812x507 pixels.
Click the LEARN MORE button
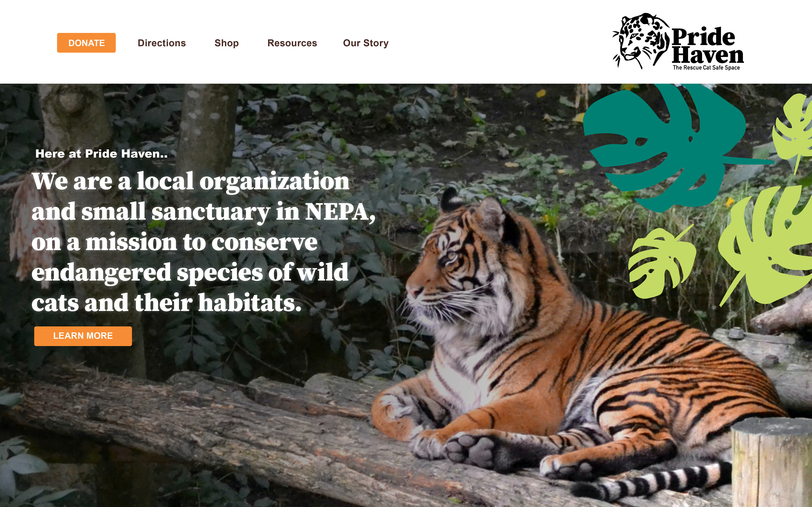pos(83,336)
